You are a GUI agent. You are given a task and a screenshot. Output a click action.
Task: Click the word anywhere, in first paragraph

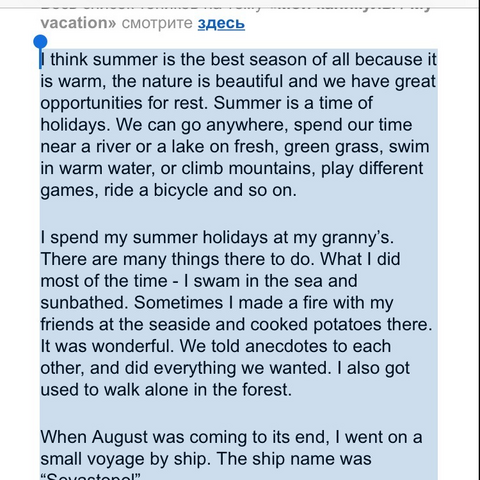point(247,125)
